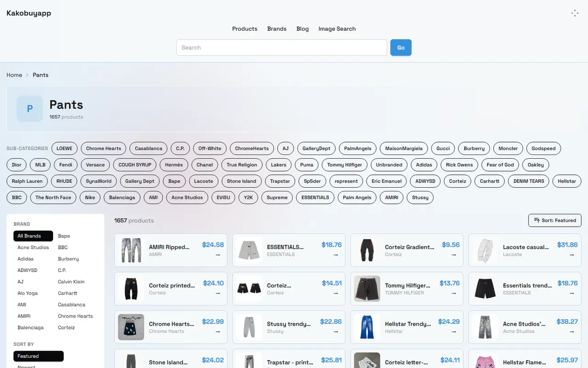The width and height of the screenshot is (588, 368).
Task: Open the Brands nav item
Action: pos(277,29)
